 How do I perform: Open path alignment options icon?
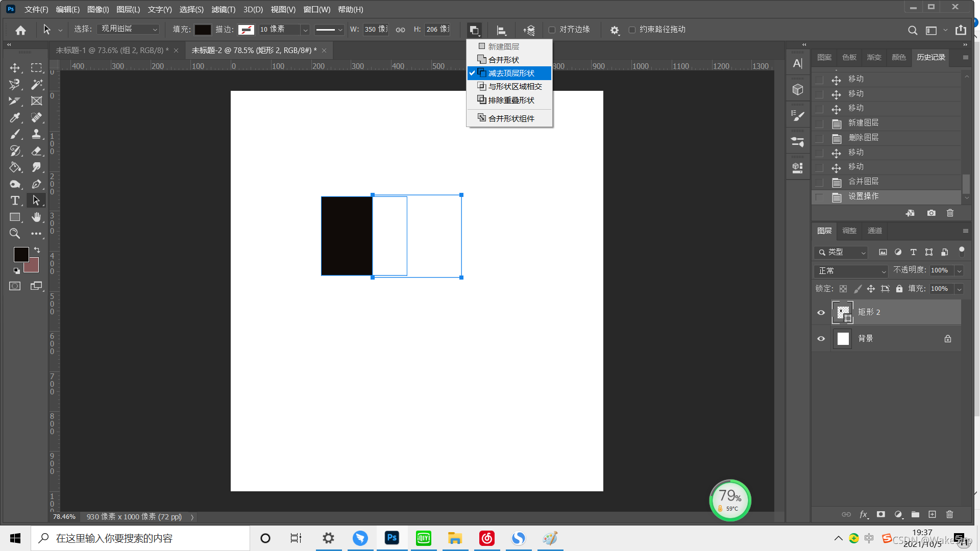[x=501, y=30]
